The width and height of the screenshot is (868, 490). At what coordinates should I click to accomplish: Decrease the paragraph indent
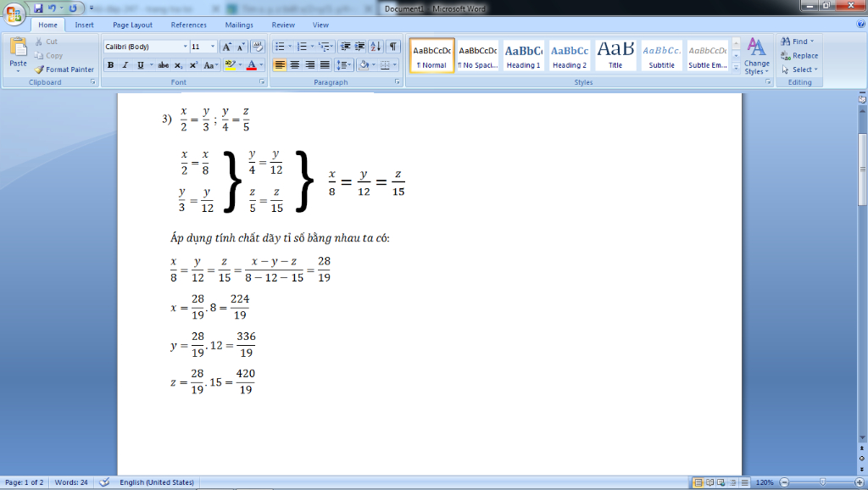click(345, 47)
